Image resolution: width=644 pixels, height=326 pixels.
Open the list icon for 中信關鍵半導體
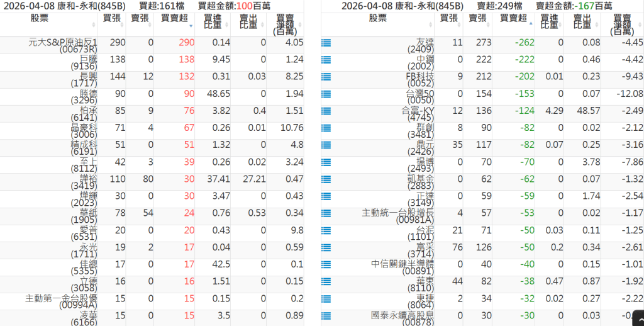pyautogui.click(x=326, y=264)
